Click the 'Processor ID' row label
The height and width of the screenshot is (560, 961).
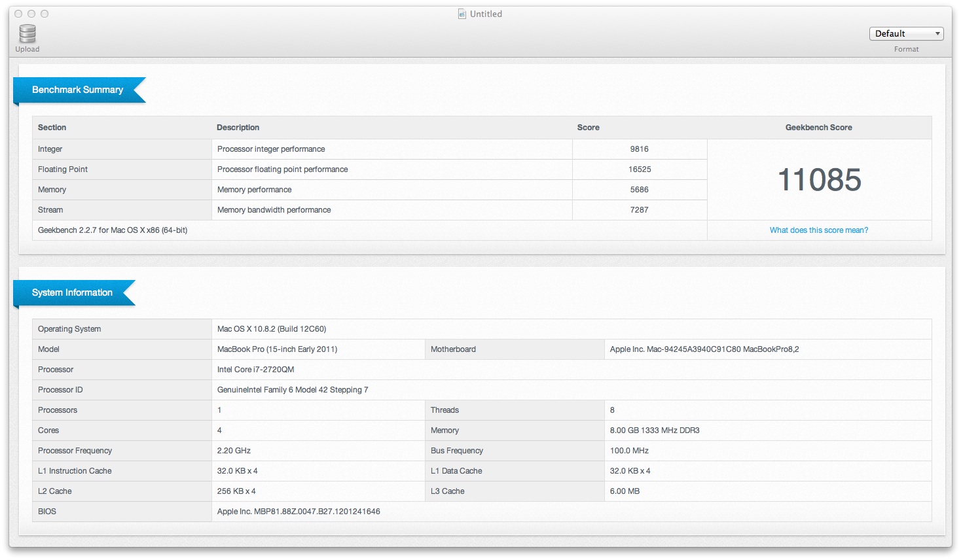click(60, 390)
